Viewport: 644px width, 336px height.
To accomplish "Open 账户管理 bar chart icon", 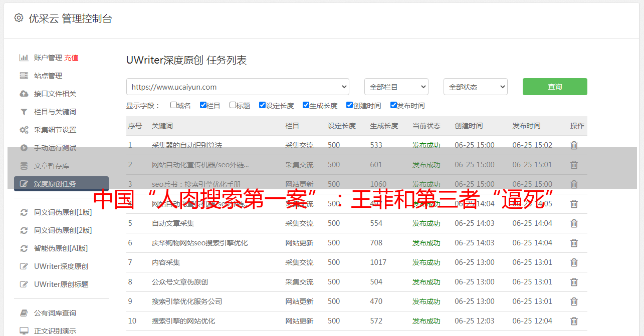I will pos(24,58).
